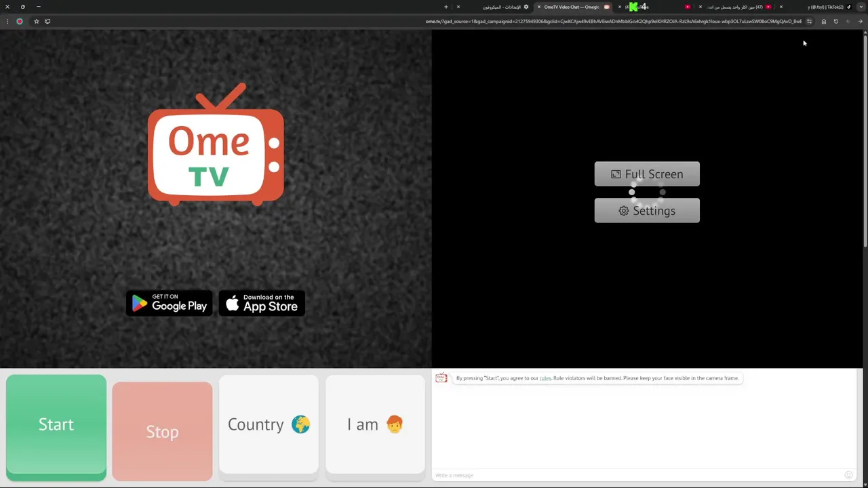This screenshot has width=868, height=488.
Task: Click the browser home icon
Action: (823, 21)
